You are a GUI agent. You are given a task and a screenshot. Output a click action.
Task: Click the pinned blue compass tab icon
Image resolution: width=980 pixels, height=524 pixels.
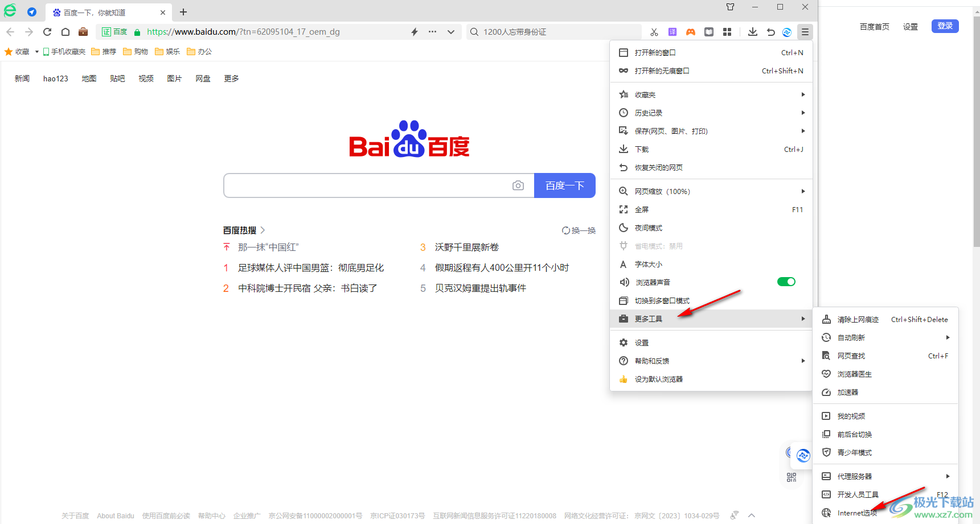[x=32, y=12]
